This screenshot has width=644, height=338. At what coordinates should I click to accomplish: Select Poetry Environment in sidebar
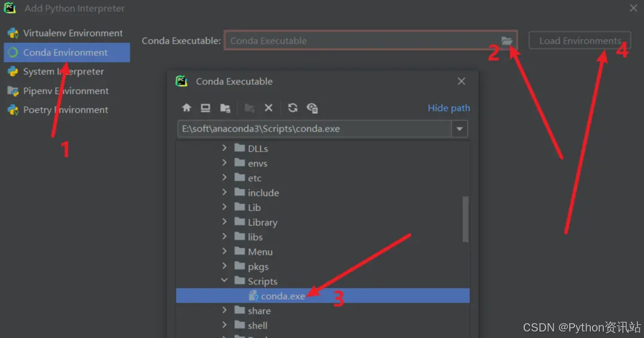click(x=67, y=110)
